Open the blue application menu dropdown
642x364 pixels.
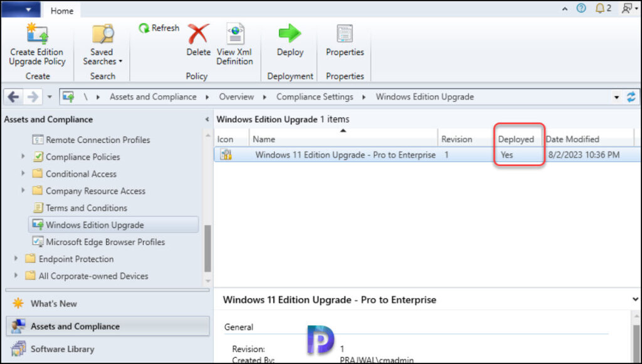(x=21, y=9)
